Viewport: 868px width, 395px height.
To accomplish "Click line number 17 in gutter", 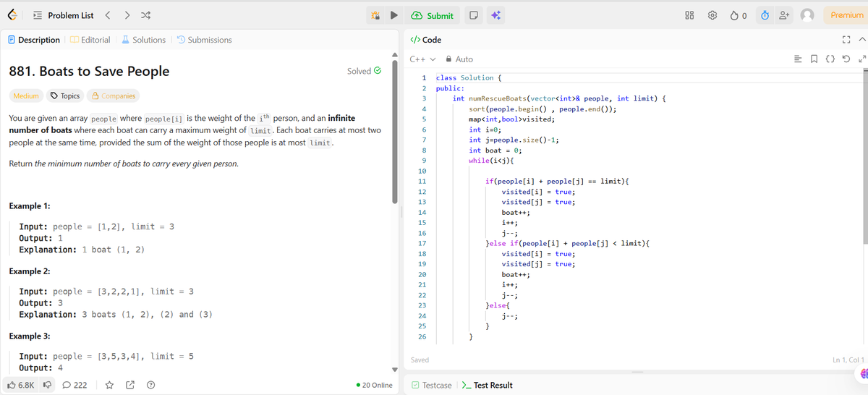I will click(x=422, y=244).
